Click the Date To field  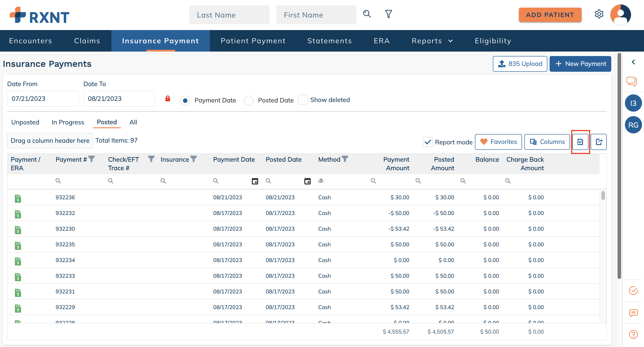(x=119, y=99)
